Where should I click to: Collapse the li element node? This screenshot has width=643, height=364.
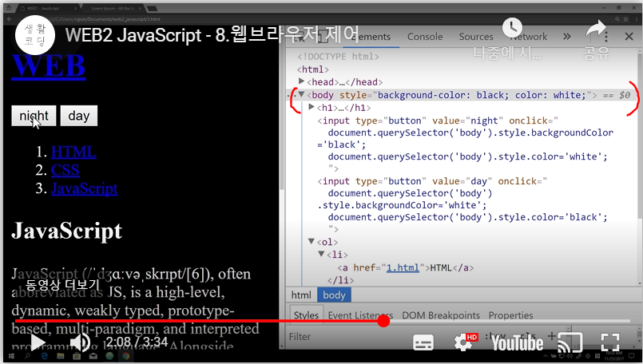pos(321,254)
